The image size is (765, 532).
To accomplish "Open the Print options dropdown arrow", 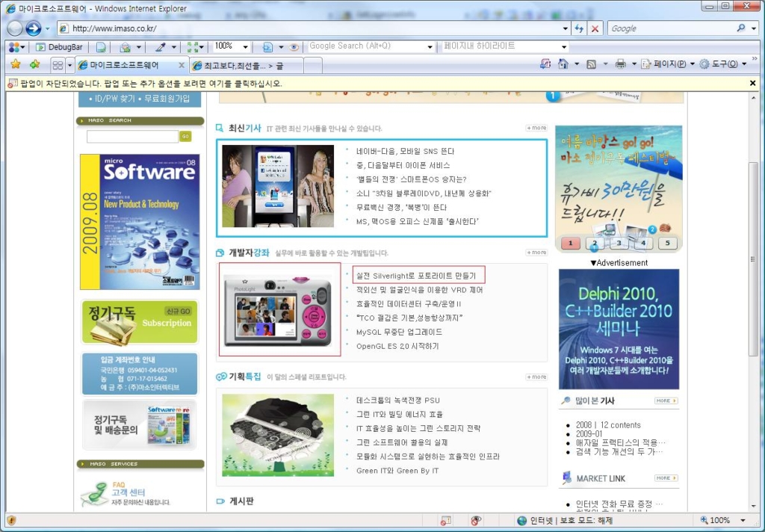I will 634,64.
